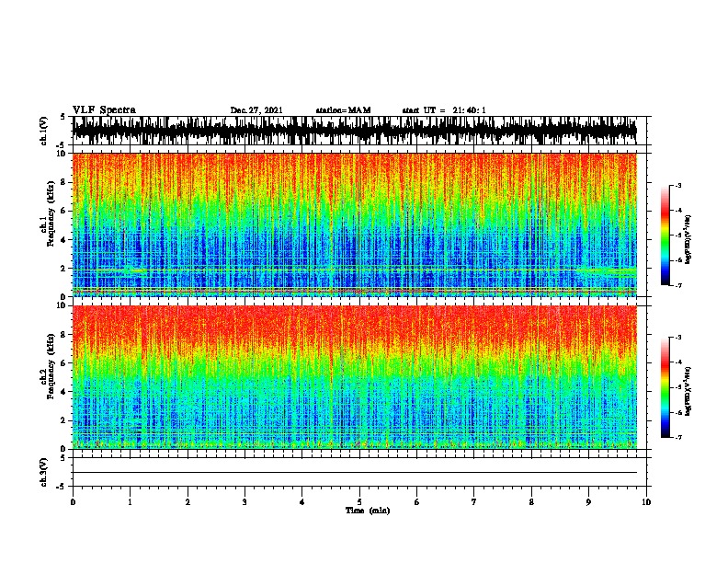
Task: Click the ch.2 spectrogram colorbar
Action: pyautogui.click(x=665, y=387)
